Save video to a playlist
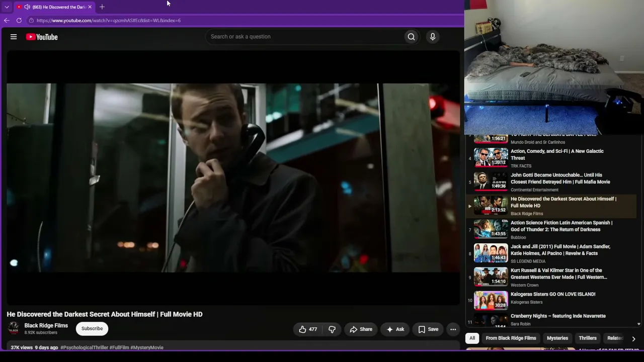This screenshot has height=362, width=644. coord(428,329)
